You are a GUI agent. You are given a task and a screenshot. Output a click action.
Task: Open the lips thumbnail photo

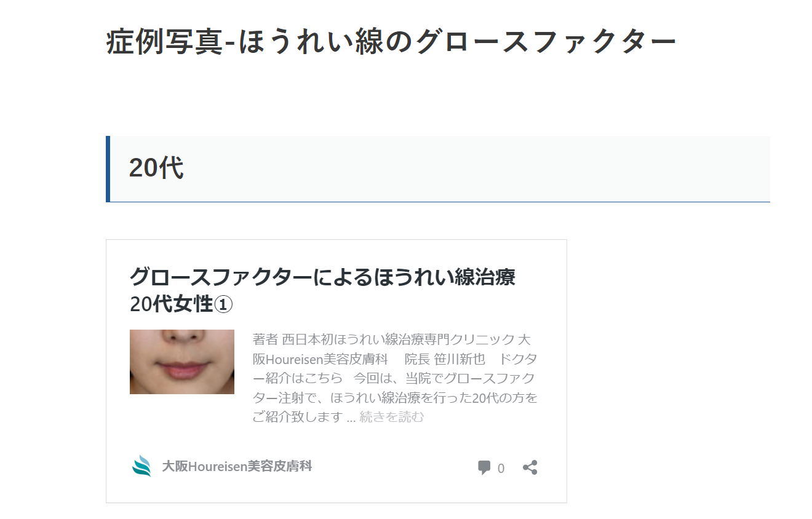182,362
